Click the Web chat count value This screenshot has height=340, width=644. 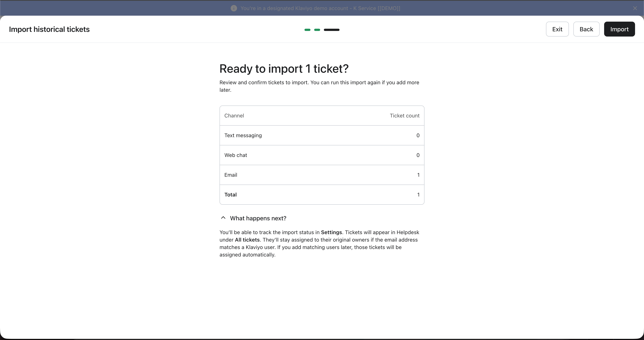tap(418, 155)
